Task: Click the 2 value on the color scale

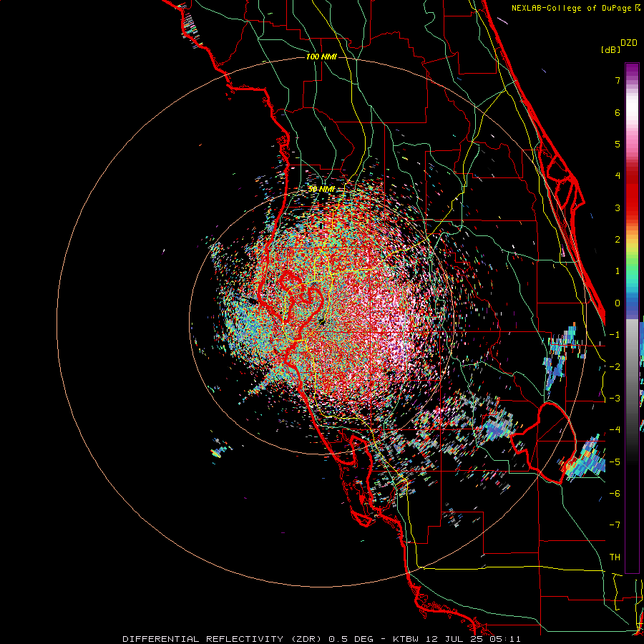Action: point(618,240)
